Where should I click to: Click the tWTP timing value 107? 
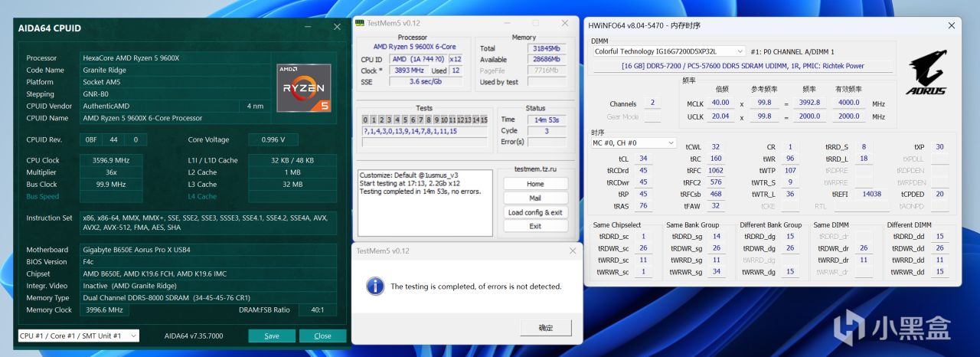click(790, 170)
